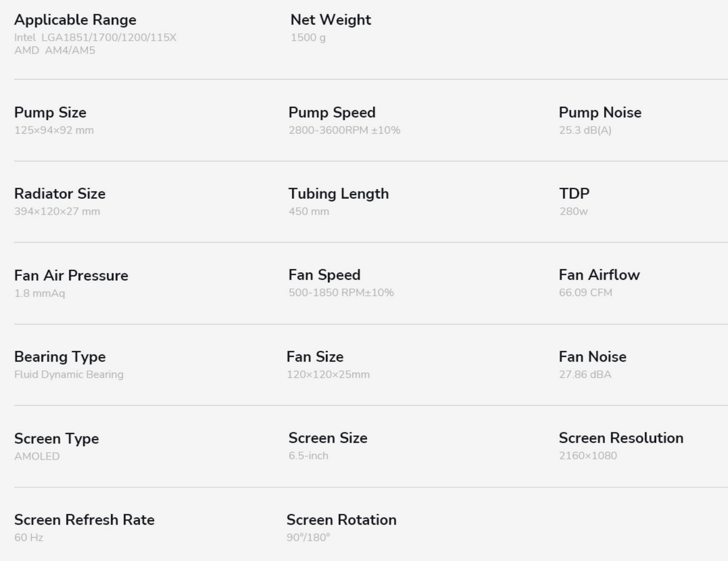Viewport: 728px width, 561px height.
Task: Click the Pump Noise 25.3 dB(A) value
Action: click(x=585, y=130)
